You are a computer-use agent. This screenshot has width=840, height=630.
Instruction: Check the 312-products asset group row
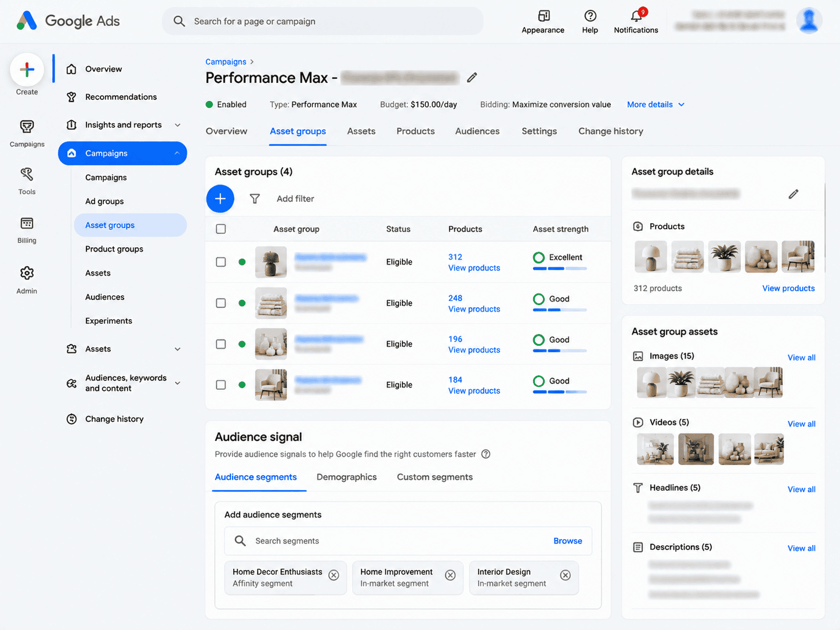221,262
